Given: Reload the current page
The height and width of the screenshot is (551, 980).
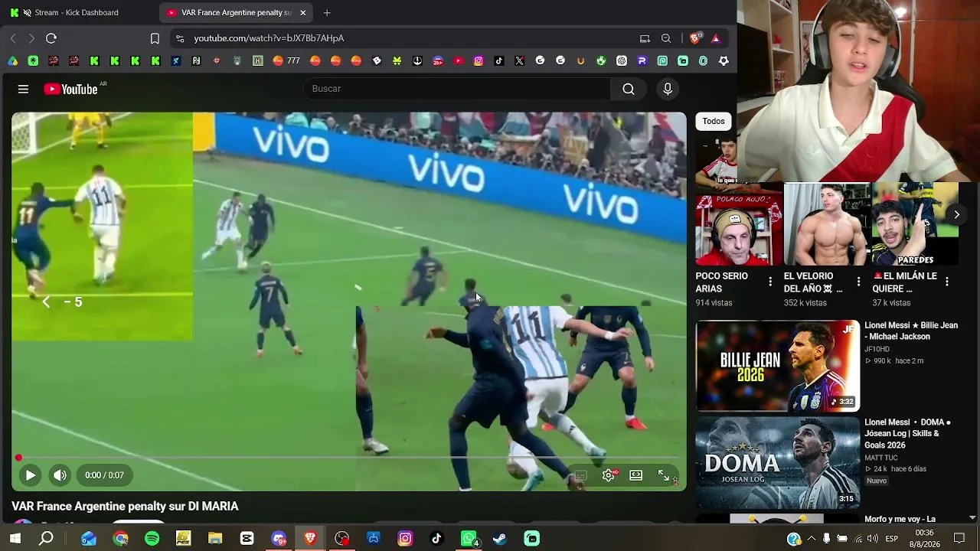Looking at the screenshot, I should pyautogui.click(x=51, y=38).
